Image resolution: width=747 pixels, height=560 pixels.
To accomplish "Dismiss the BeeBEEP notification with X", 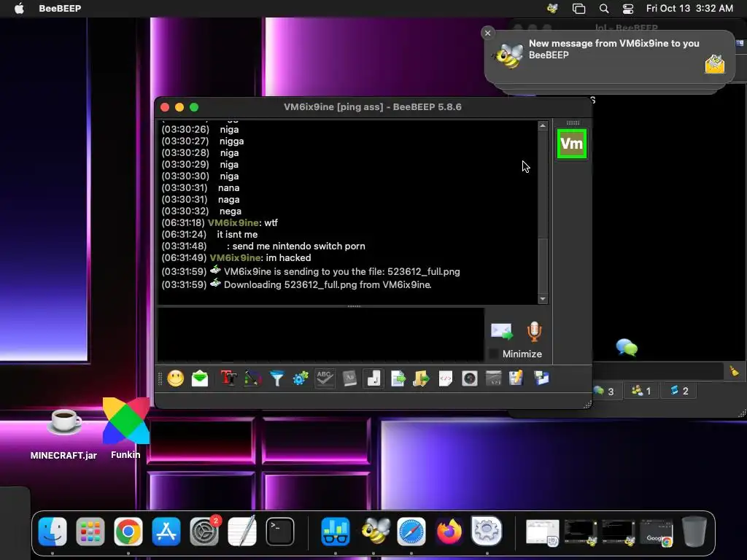I will point(487,33).
